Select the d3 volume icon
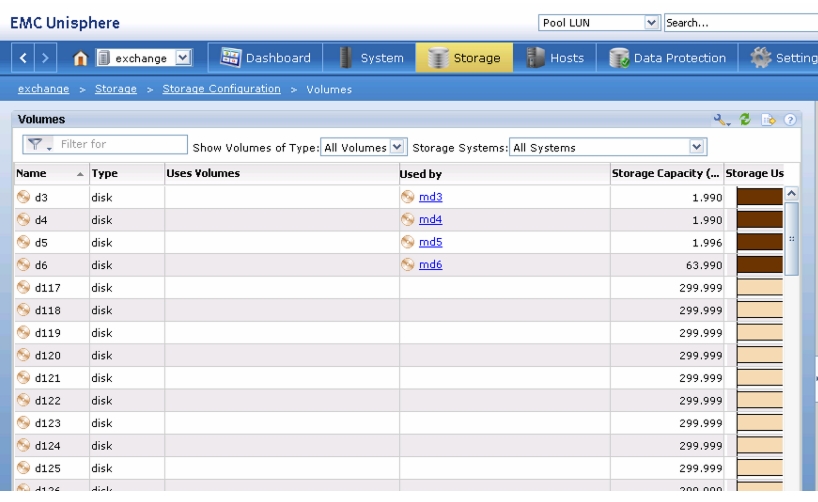 point(23,197)
